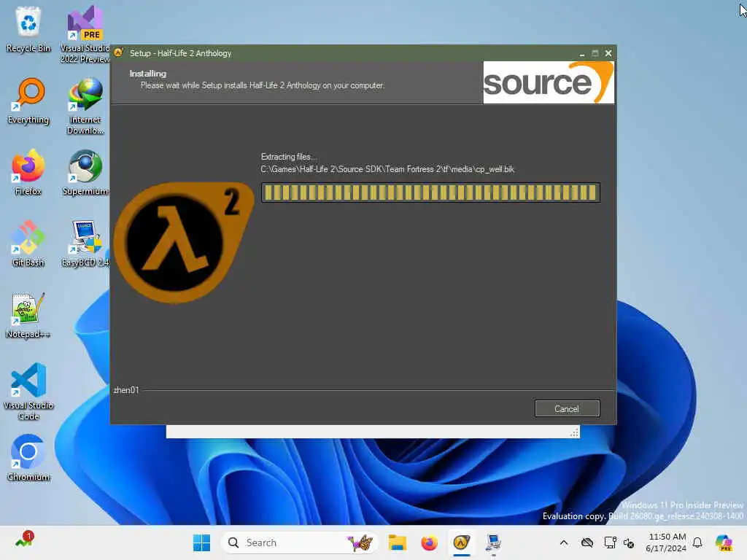Minimize the Half-Life 2 Setup window

click(x=581, y=53)
